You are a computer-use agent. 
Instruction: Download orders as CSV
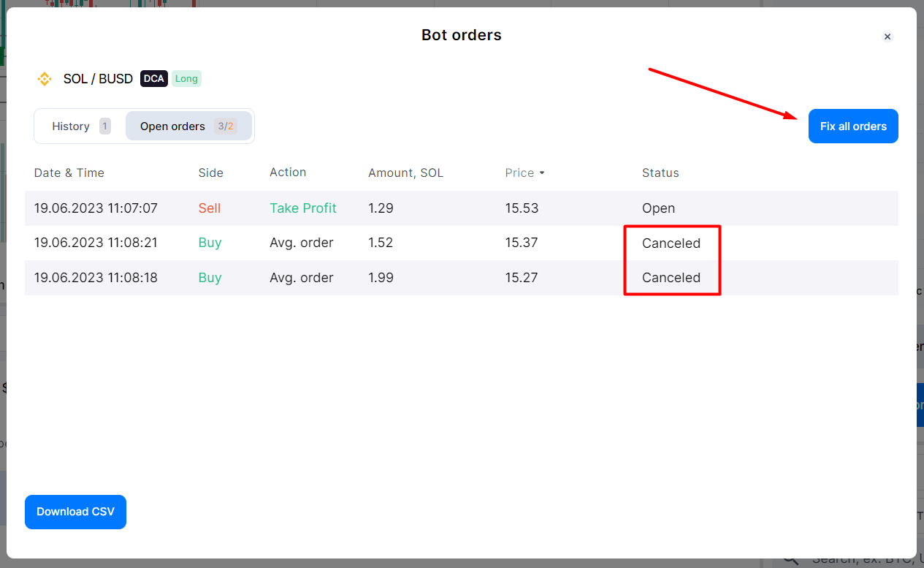point(75,512)
